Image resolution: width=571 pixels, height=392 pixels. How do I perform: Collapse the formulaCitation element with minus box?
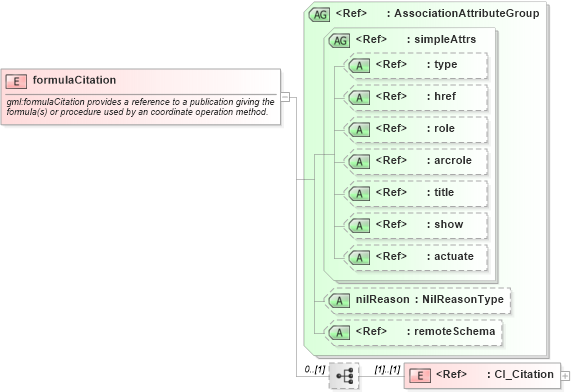[286, 97]
